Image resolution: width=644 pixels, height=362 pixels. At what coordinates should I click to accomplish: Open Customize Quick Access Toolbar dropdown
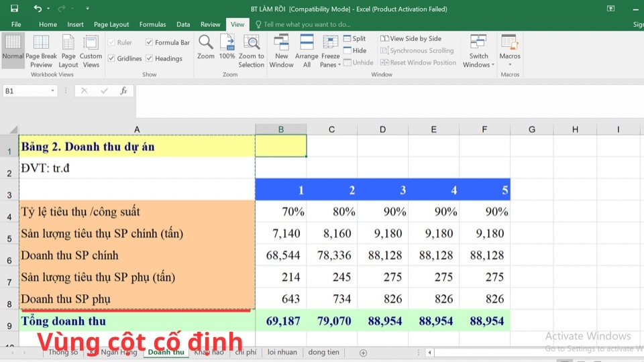(x=87, y=8)
